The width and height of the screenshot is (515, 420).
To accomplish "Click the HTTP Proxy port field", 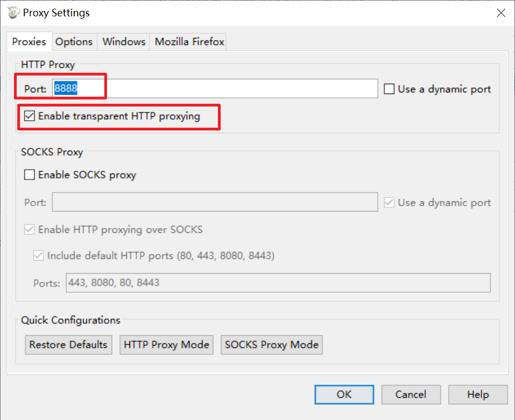I will (x=215, y=88).
